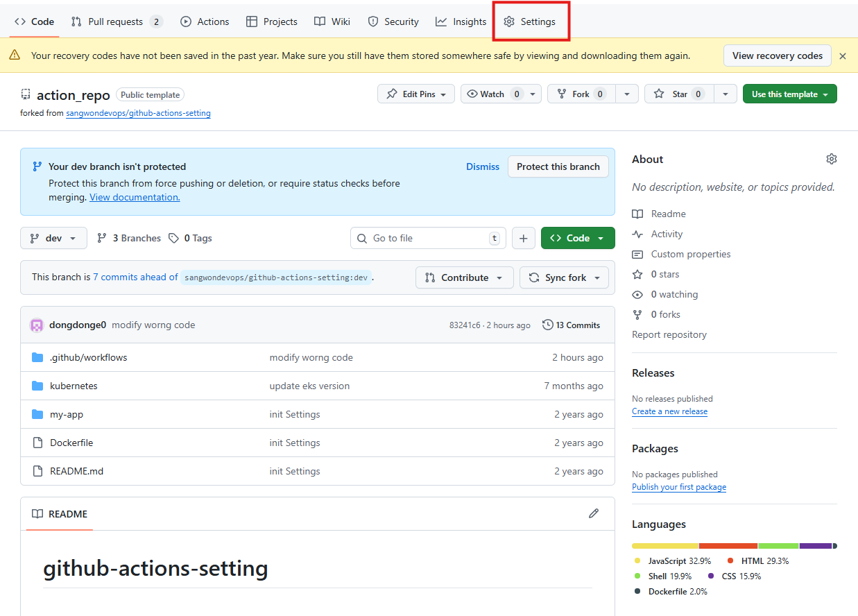The height and width of the screenshot is (616, 858).
Task: View the 0 Tags link
Action: (191, 238)
